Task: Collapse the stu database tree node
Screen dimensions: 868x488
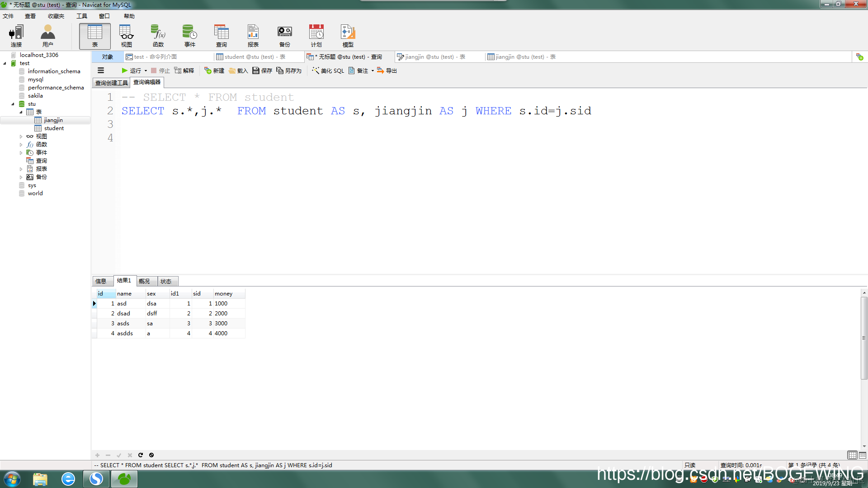Action: [13, 104]
